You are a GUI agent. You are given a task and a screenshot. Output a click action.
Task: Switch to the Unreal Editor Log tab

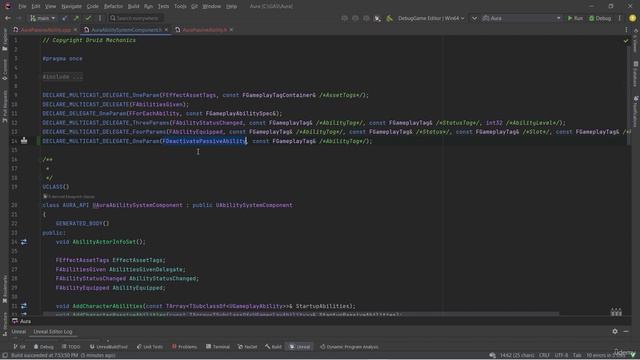coord(53,331)
